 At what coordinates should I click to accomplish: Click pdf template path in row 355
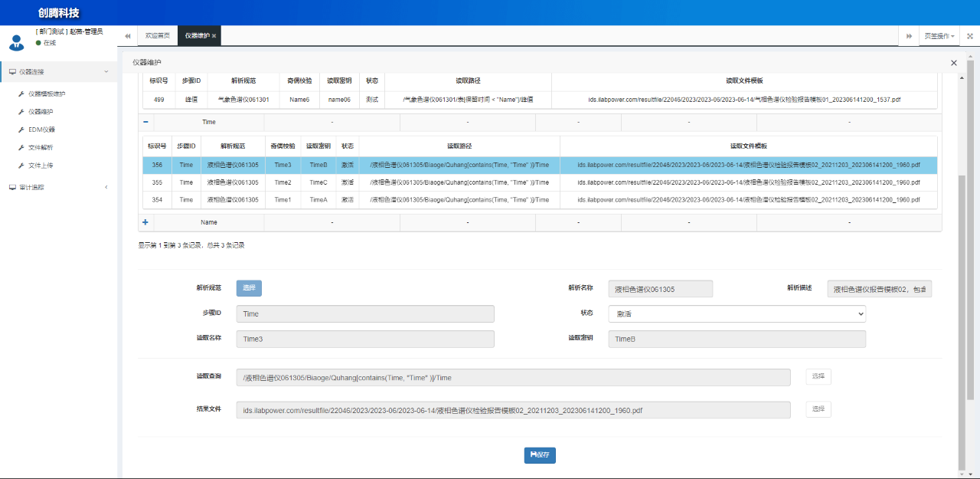pyautogui.click(x=749, y=182)
